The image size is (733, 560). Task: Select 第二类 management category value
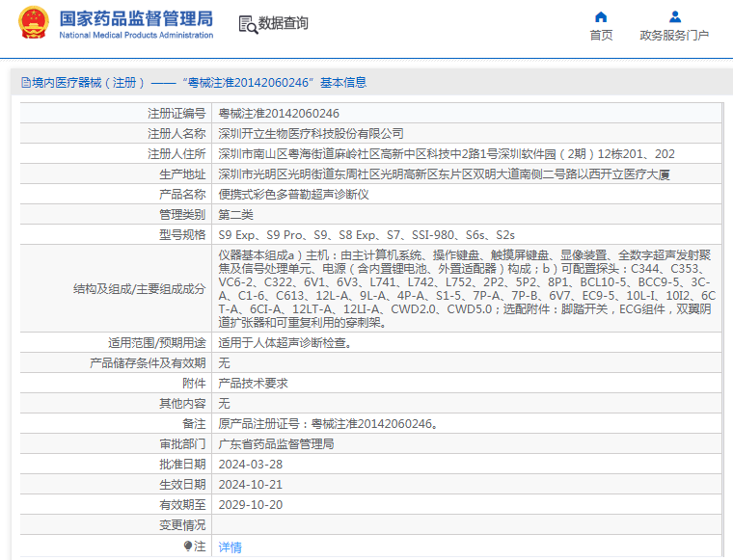pyautogui.click(x=235, y=215)
